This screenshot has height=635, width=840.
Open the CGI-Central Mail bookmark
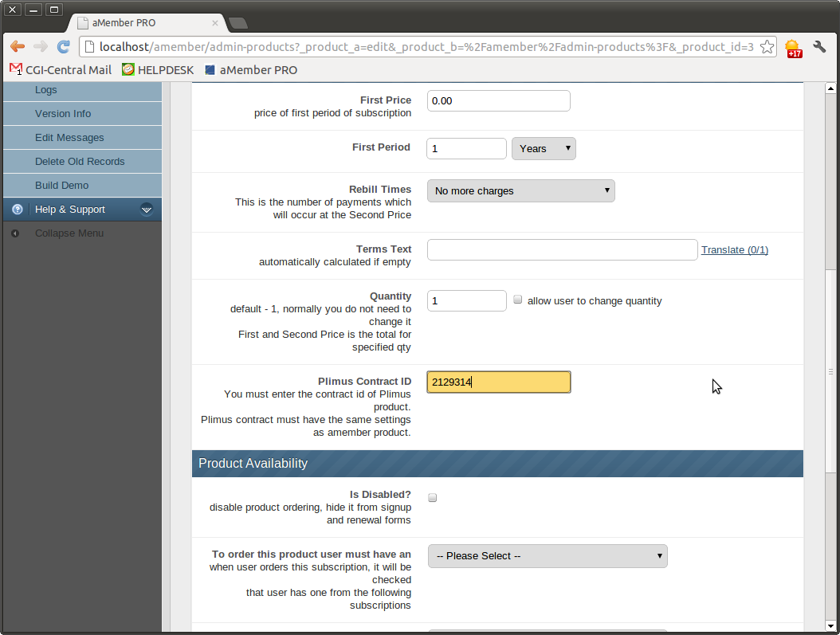coord(61,70)
